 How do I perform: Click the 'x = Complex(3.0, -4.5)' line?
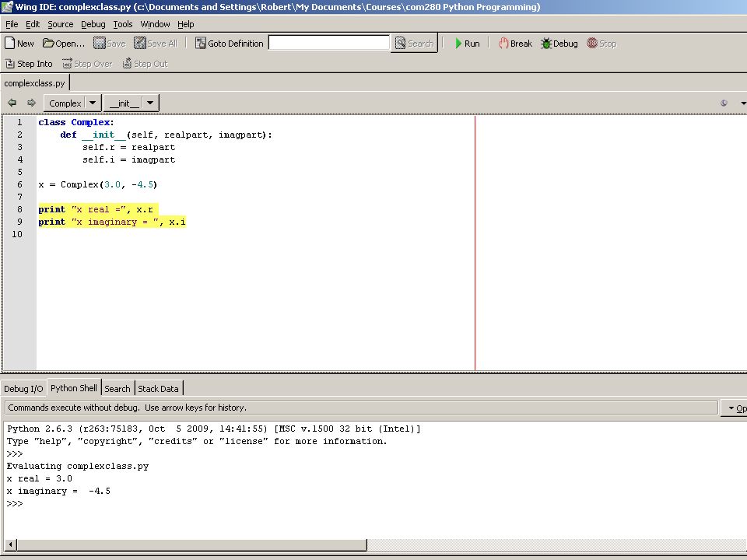click(x=98, y=184)
